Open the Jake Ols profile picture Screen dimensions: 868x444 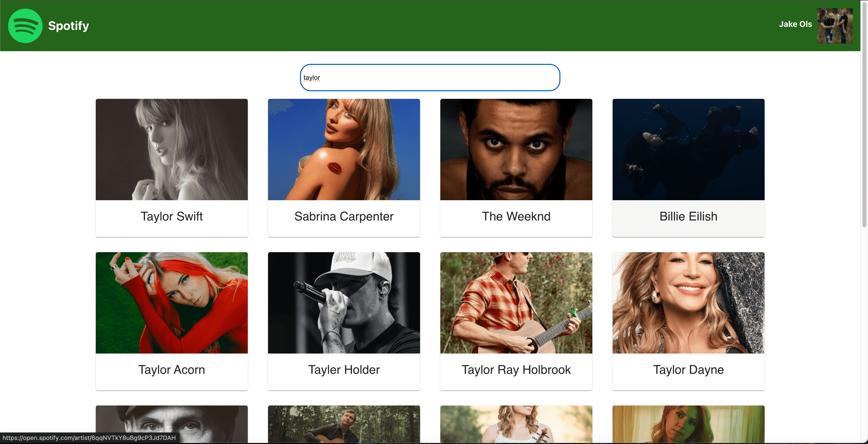835,26
